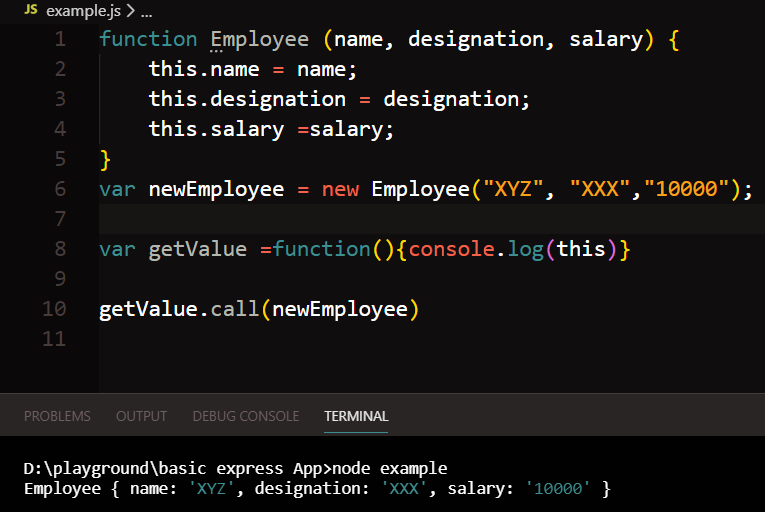Screen dimensions: 765x512
Task: Click the "XYZ" string on line 6
Action: (x=513, y=189)
